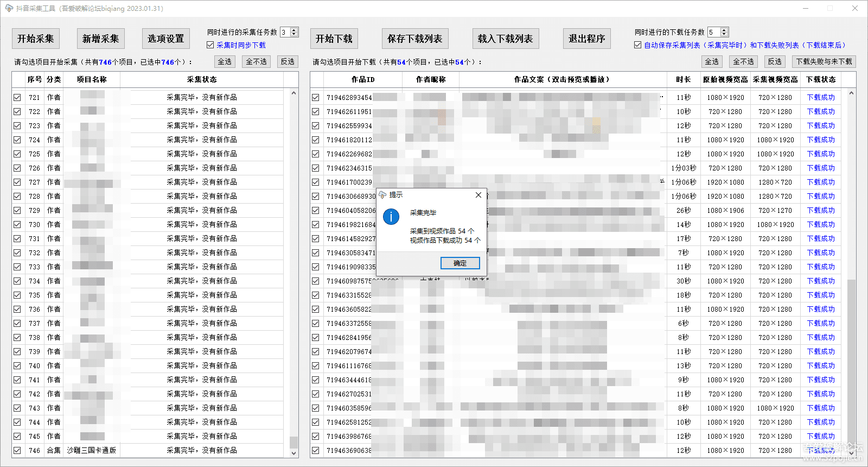
Task: Sort by 作者昵称 column header
Action: [431, 79]
